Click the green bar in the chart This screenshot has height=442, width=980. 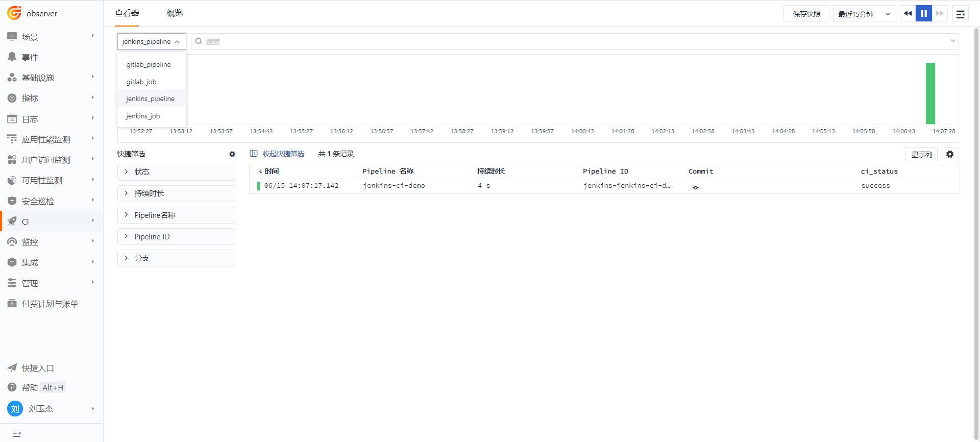930,93
